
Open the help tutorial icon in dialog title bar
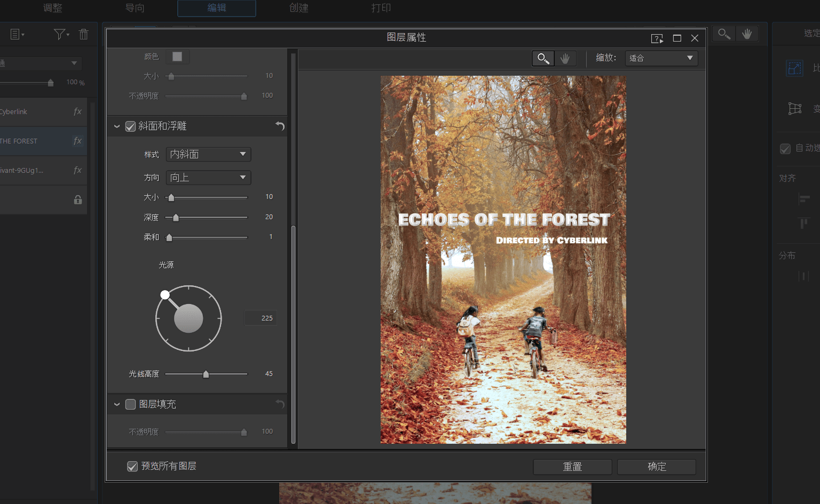tap(657, 38)
